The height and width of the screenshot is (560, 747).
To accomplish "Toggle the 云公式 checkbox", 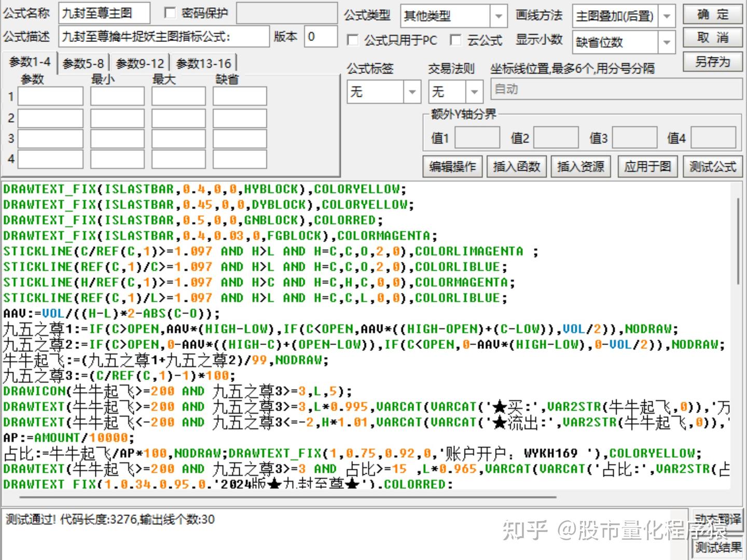I will click(x=455, y=40).
